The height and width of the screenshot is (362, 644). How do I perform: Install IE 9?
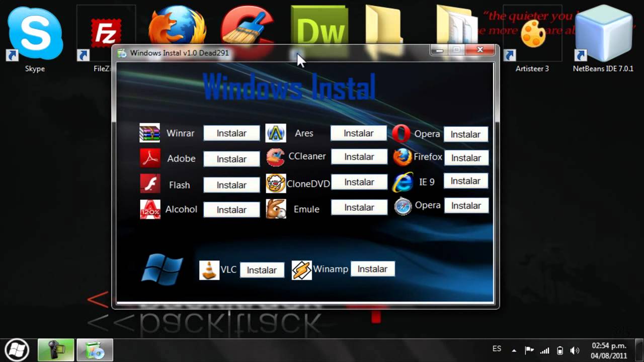[x=466, y=180]
